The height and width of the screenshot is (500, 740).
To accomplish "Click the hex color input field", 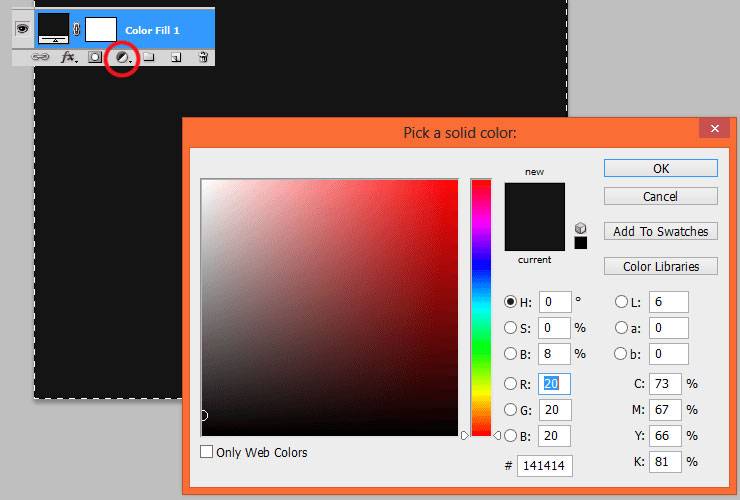I will coord(545,466).
